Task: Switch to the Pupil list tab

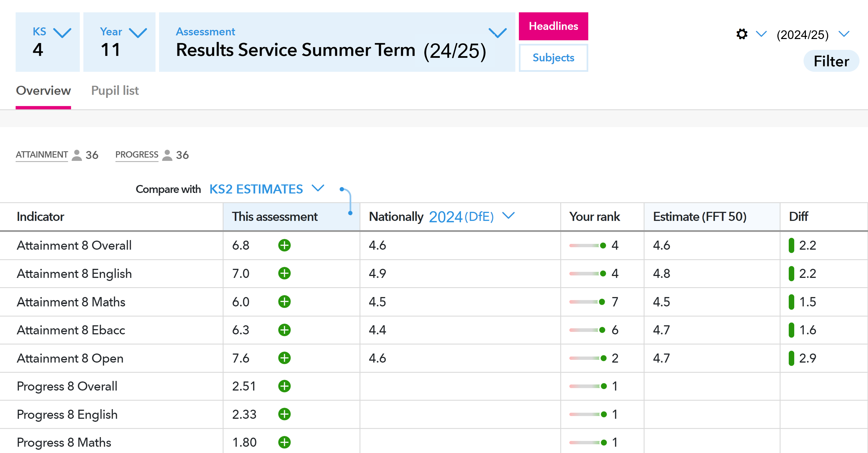Action: 115,91
